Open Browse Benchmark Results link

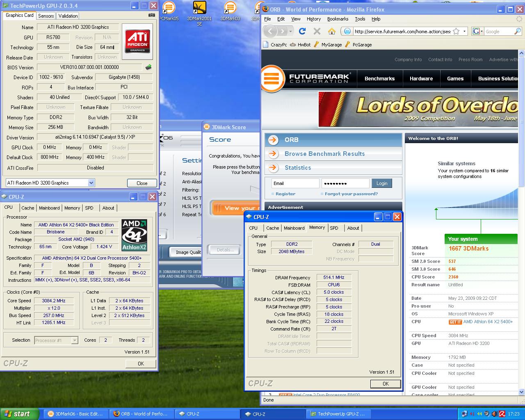point(324,154)
